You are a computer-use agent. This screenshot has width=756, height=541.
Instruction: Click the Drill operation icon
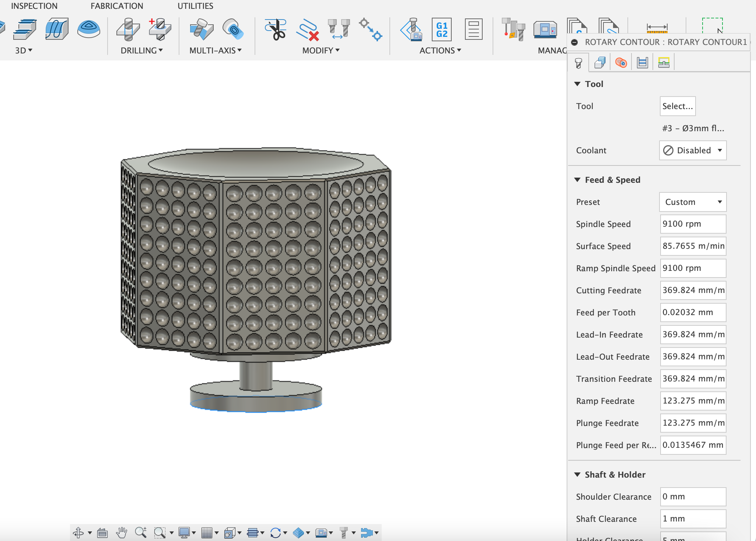coord(128,29)
